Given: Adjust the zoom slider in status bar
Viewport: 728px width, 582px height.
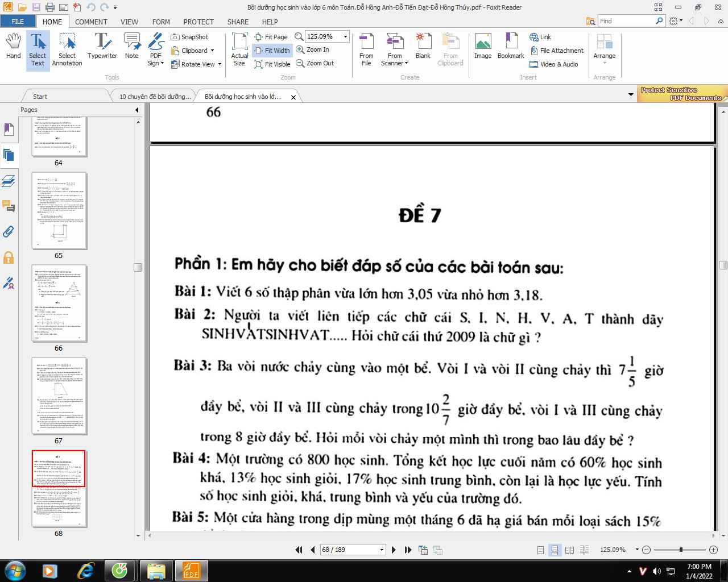Looking at the screenshot, I should tap(681, 550).
